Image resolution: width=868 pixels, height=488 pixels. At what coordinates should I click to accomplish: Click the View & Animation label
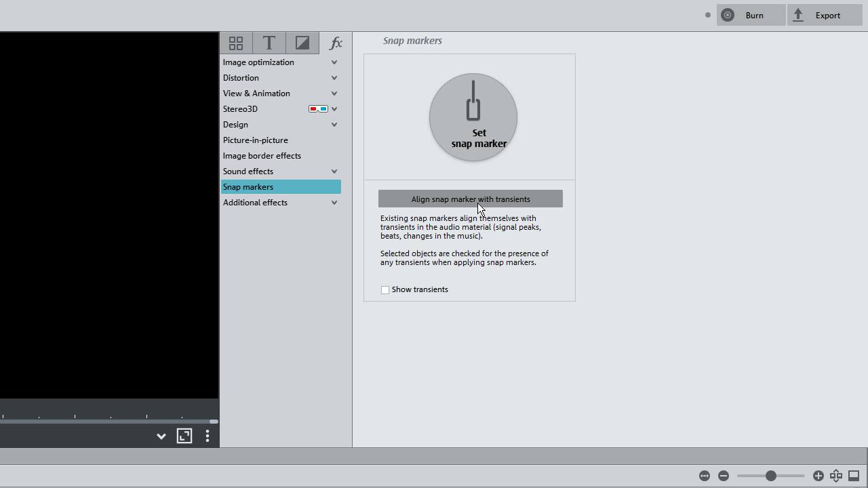click(256, 94)
